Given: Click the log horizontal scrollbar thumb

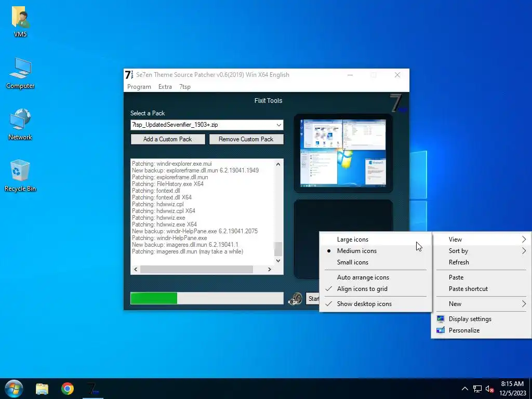Looking at the screenshot, I should [x=196, y=269].
